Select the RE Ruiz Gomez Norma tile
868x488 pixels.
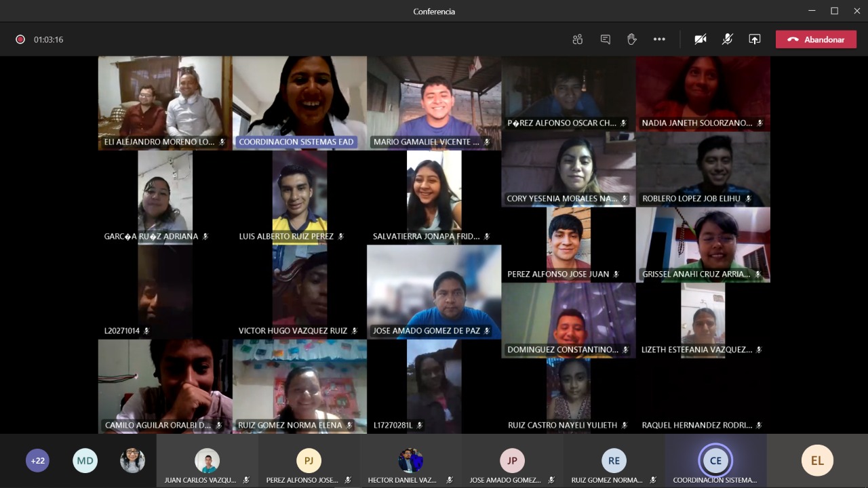click(x=614, y=461)
